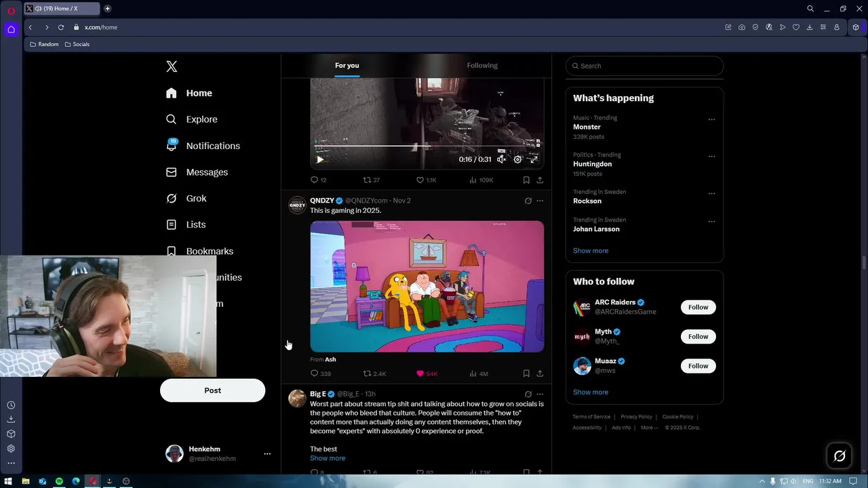Image resolution: width=868 pixels, height=488 pixels.
Task: Repost QNDZY post with 2.4K reposts
Action: (374, 373)
